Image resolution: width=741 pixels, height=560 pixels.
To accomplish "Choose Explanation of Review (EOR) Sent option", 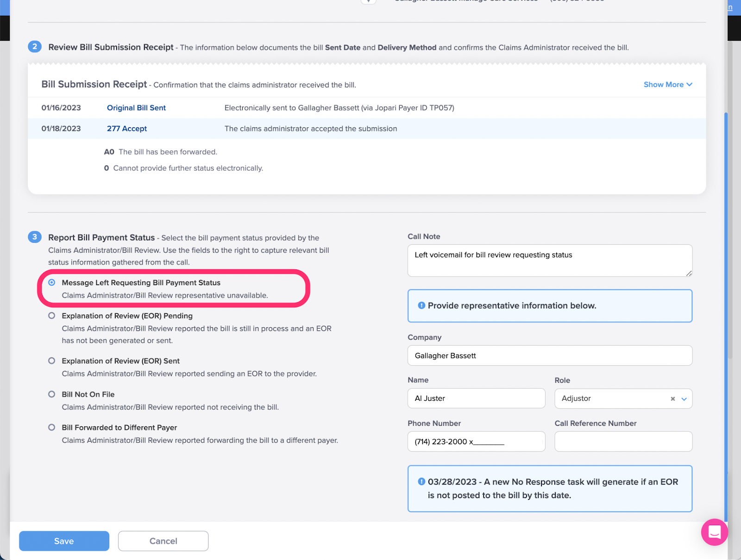I will coord(52,361).
